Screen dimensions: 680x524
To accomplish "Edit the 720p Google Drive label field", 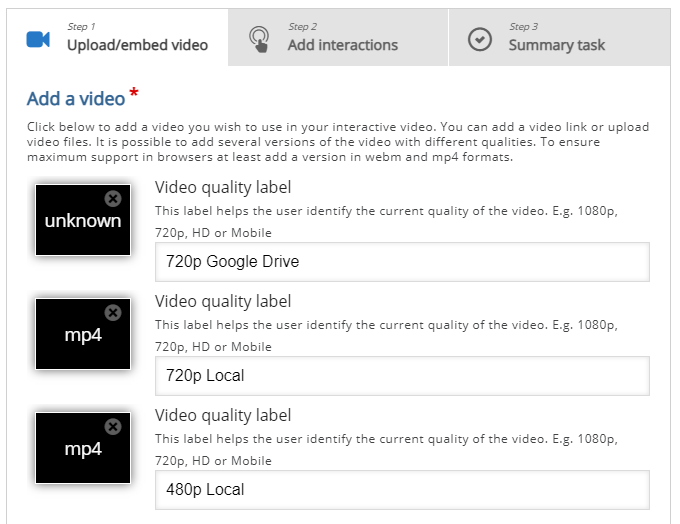I will click(402, 262).
